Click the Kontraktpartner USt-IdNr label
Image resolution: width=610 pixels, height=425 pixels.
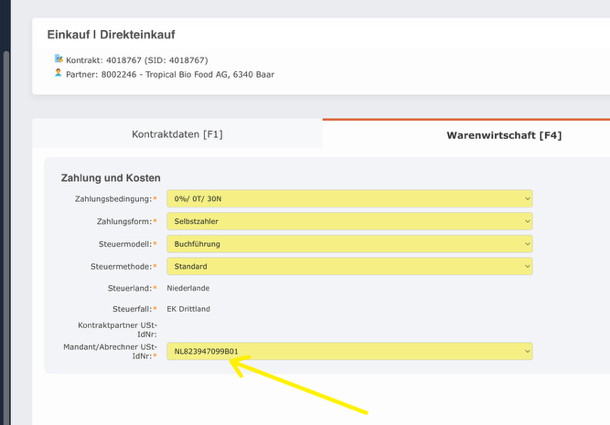point(117,330)
